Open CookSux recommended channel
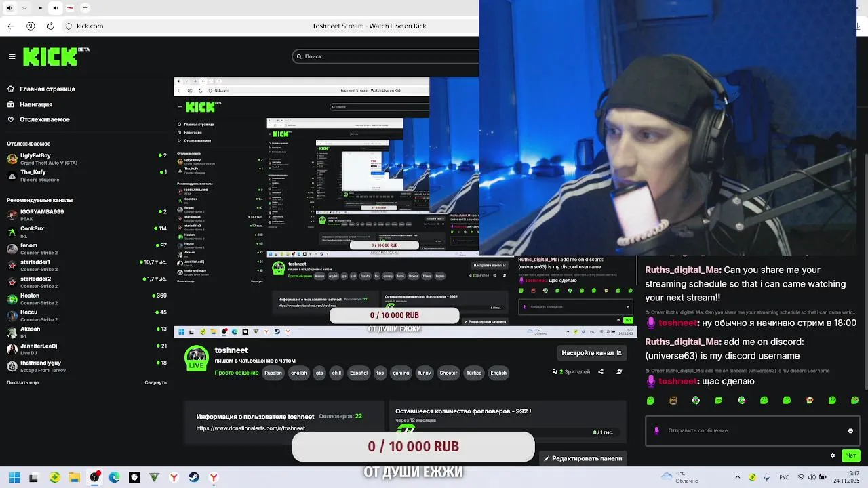Viewport: 868px width, 488px height. 86,232
